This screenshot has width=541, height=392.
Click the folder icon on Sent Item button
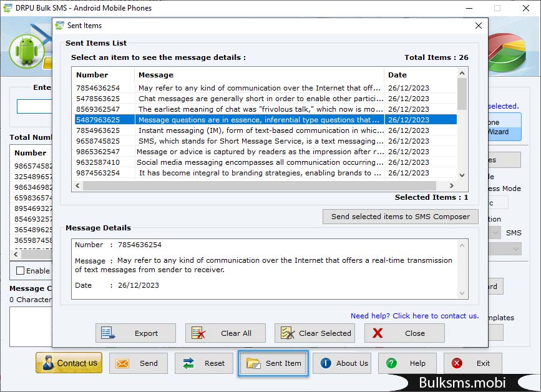253,363
